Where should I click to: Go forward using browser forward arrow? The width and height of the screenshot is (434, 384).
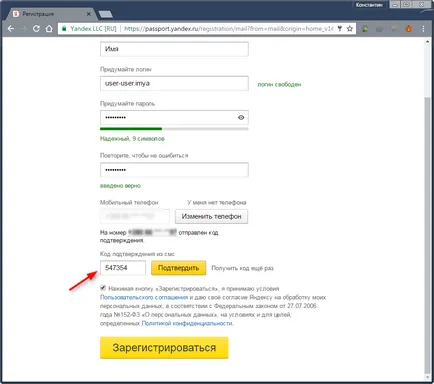[24, 29]
